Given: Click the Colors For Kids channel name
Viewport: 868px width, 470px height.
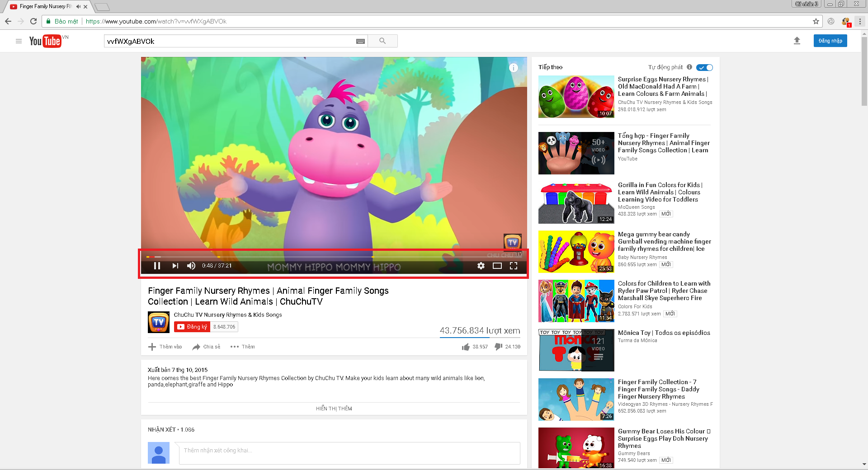Looking at the screenshot, I should 635,306.
